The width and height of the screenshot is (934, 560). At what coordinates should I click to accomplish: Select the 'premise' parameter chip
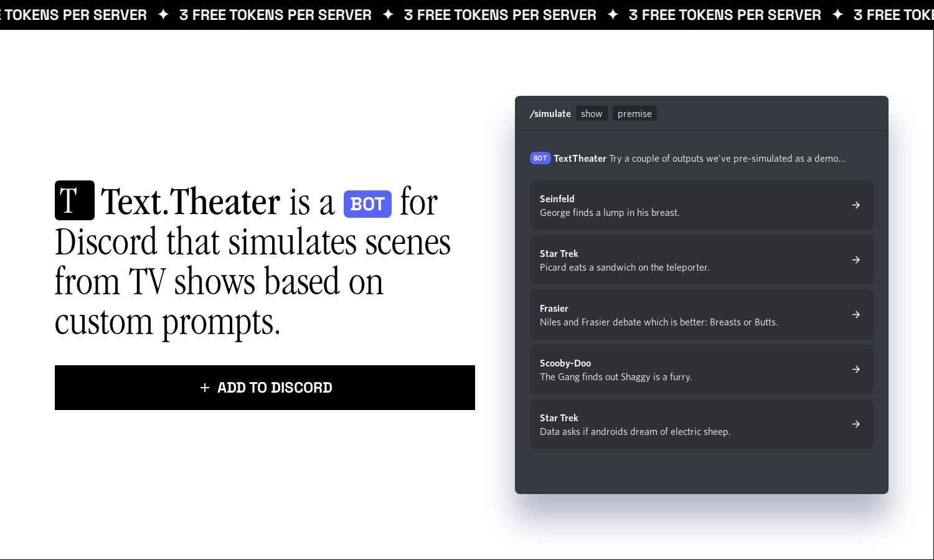click(634, 114)
